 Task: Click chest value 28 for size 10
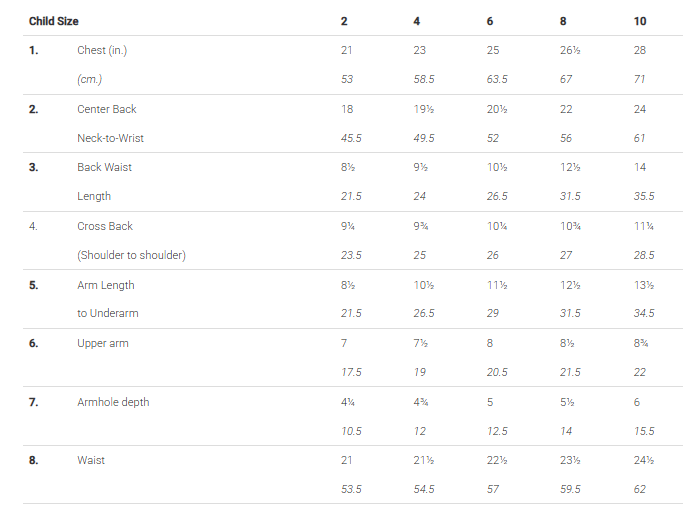[x=640, y=50]
